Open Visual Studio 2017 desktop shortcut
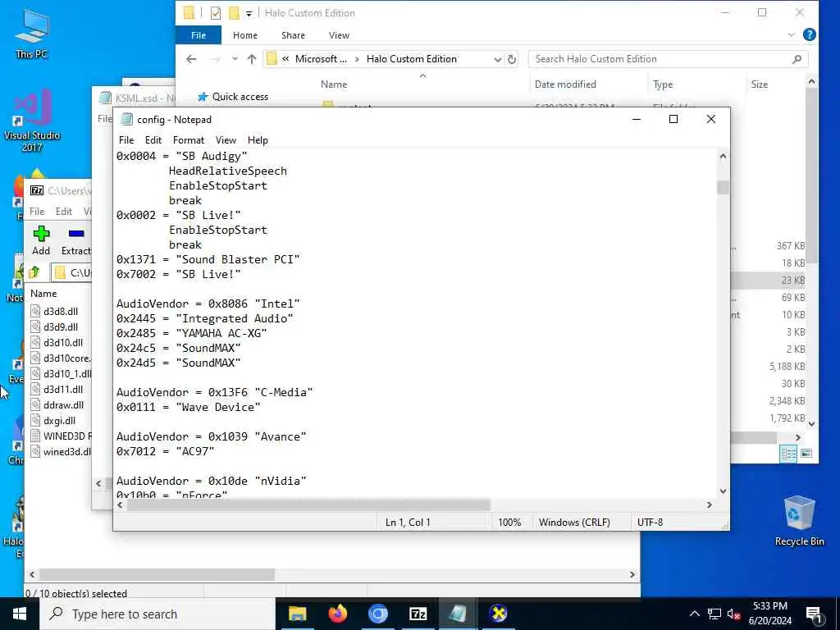The image size is (840, 630). pyautogui.click(x=32, y=121)
